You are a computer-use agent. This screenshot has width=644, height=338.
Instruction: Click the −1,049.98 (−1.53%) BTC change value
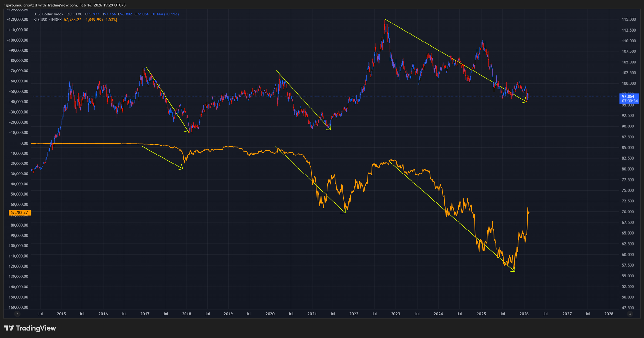100,20
